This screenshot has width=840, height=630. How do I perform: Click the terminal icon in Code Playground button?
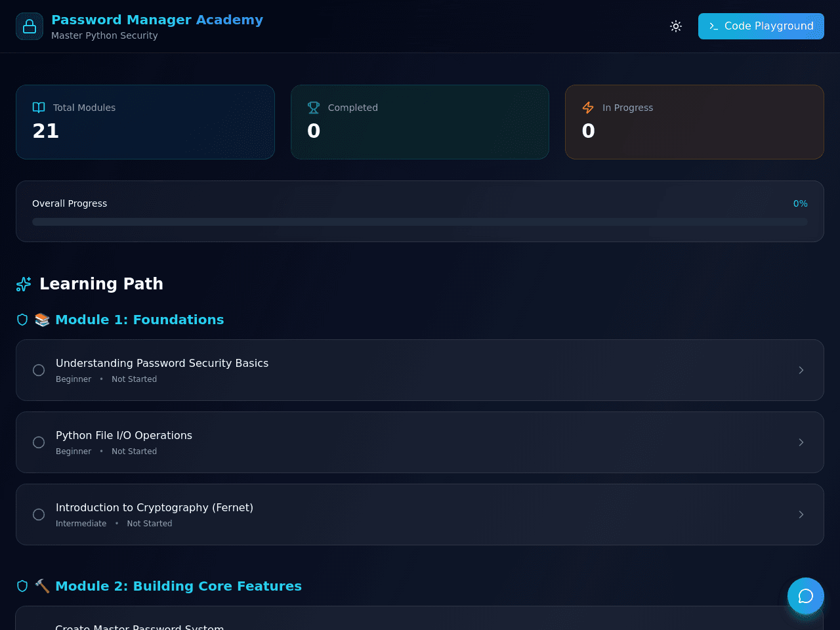(713, 26)
